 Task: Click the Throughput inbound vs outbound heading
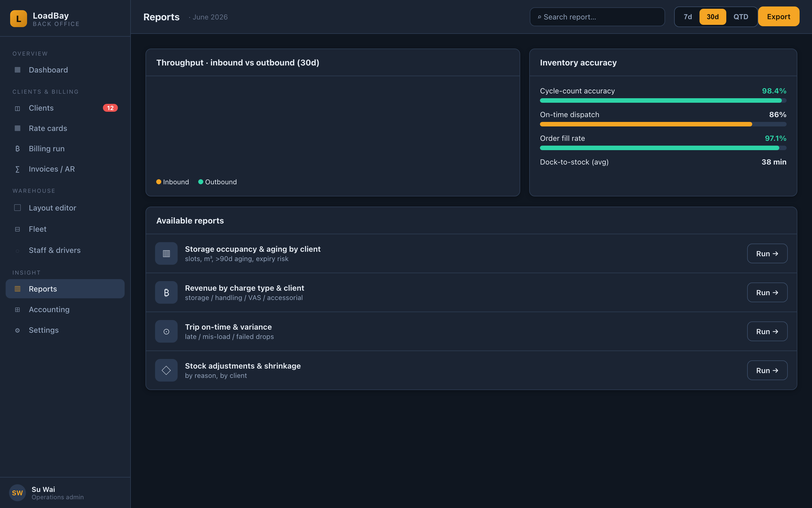(x=238, y=62)
